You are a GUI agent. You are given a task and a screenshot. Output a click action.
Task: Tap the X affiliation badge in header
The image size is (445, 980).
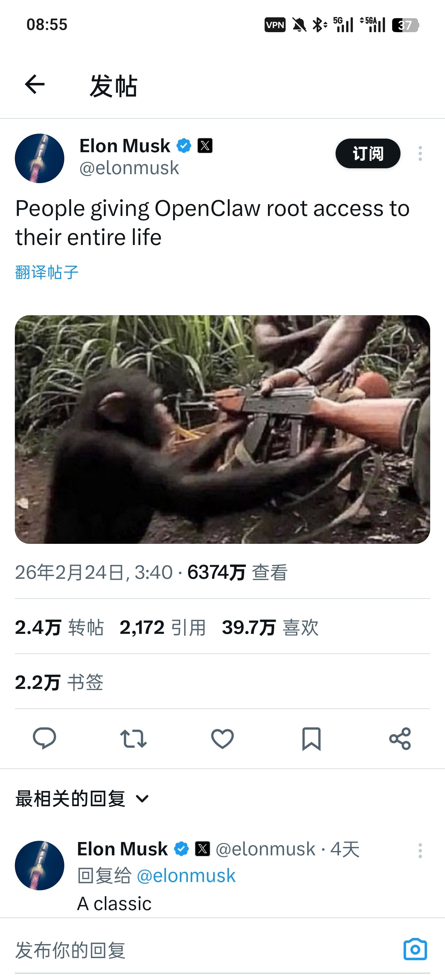coord(205,146)
